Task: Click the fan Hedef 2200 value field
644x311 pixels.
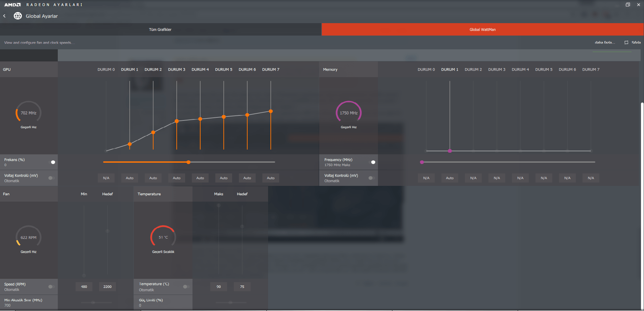Action: click(108, 287)
